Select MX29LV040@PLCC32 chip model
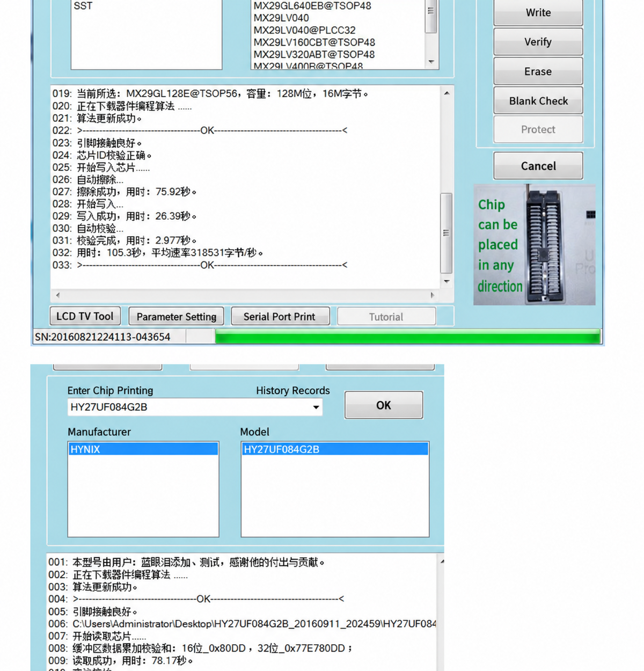The image size is (644, 671). (x=304, y=30)
